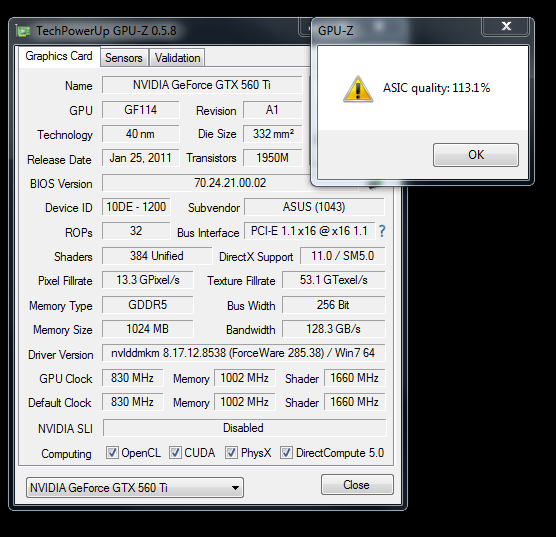Click Default Clock value 830 MHz
This screenshot has width=556, height=537.
point(132,402)
